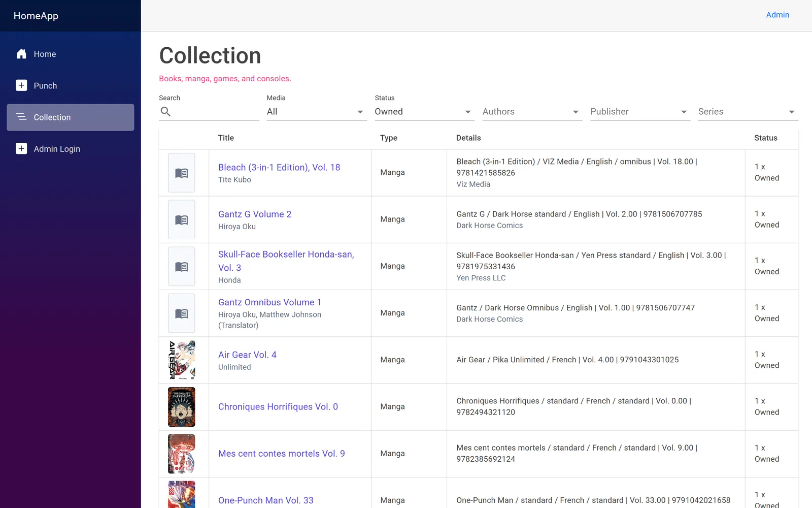Click book placeholder icon for Skull-Face Bookseller Honda-san
The image size is (812, 508).
click(182, 266)
